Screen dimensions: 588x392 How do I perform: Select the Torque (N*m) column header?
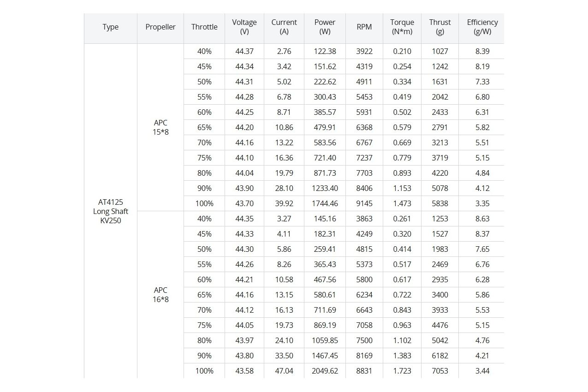click(402, 27)
